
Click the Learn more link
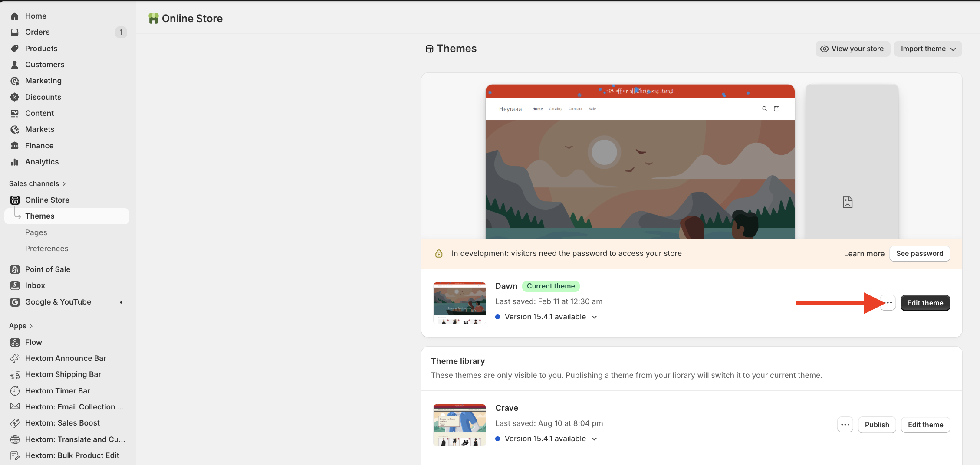click(864, 254)
